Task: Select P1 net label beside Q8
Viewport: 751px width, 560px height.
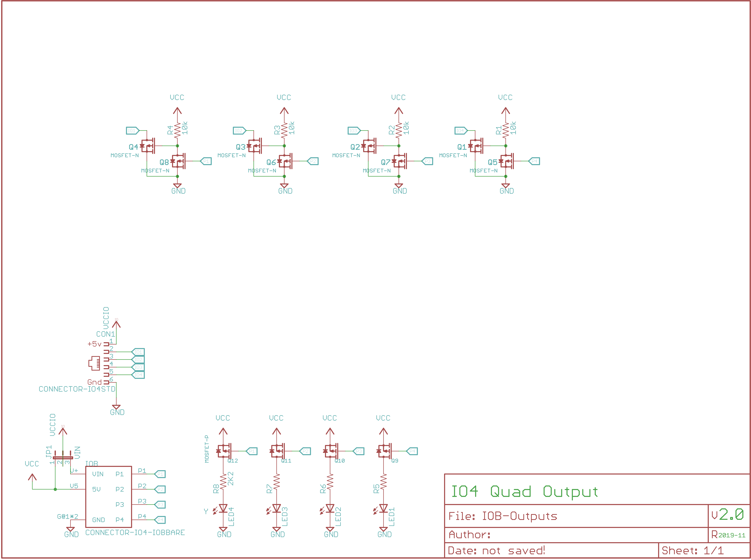Action: (x=206, y=161)
